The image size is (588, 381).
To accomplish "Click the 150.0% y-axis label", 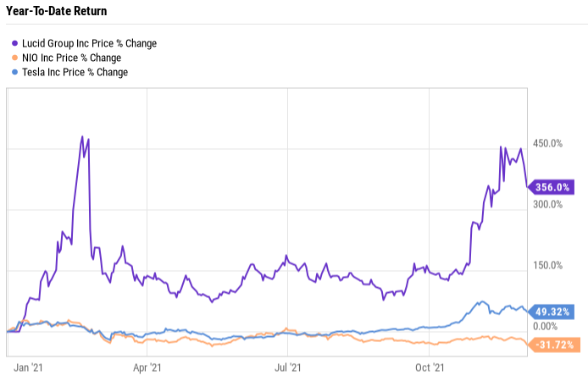I will pyautogui.click(x=546, y=265).
